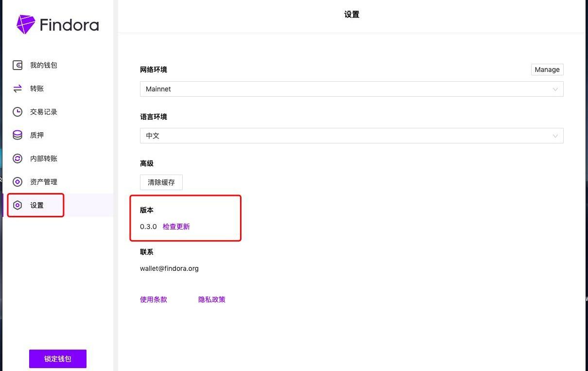Open the 使用条款 terms link
This screenshot has width=588, height=371.
[x=154, y=300]
